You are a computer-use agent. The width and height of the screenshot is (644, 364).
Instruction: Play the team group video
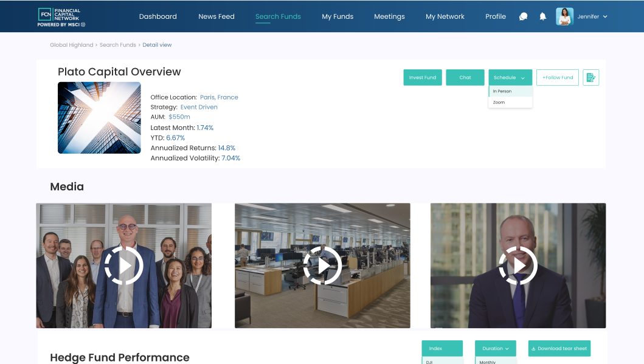[123, 266]
